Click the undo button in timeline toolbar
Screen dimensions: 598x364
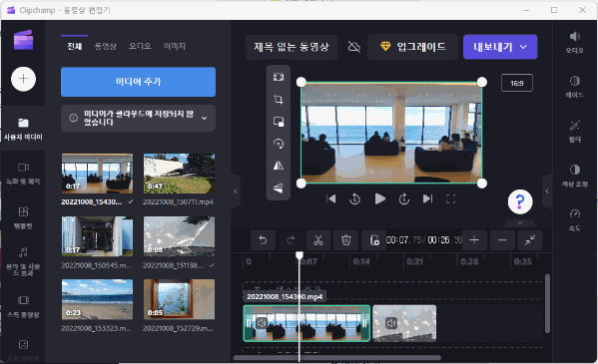click(263, 240)
